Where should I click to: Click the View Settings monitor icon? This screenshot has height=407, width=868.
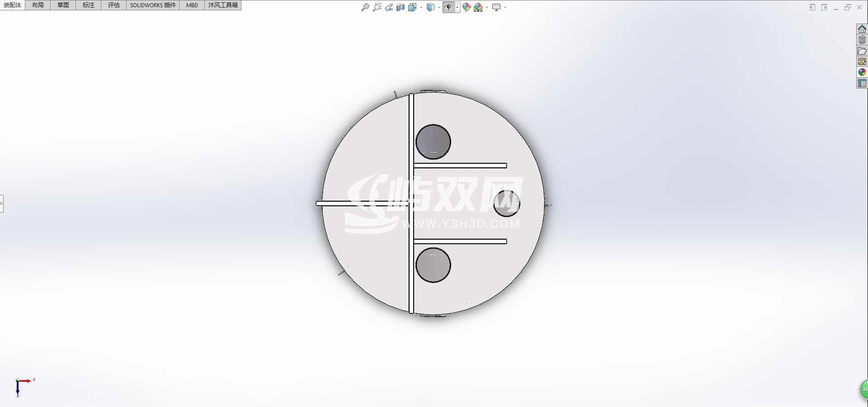coord(496,7)
